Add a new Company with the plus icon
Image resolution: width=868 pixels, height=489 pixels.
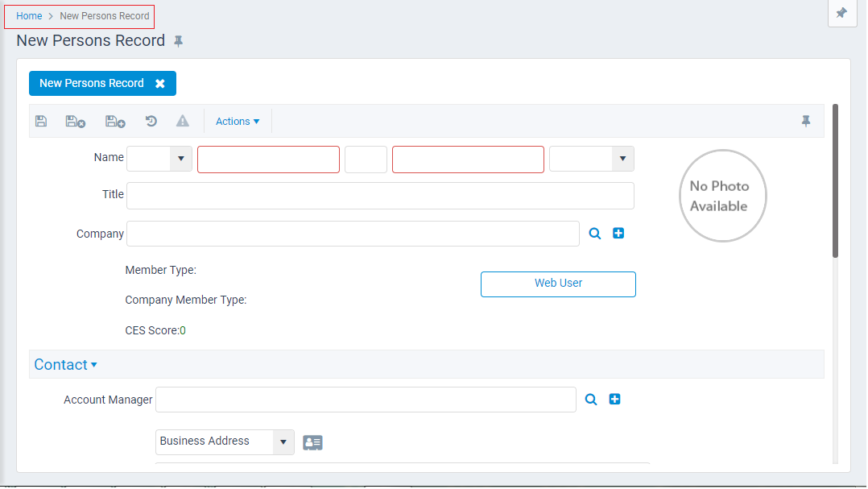[x=618, y=233]
